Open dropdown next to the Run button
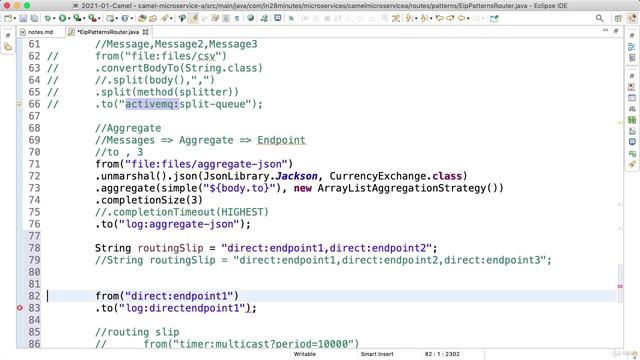This screenshot has width=640, height=360. click(x=69, y=19)
